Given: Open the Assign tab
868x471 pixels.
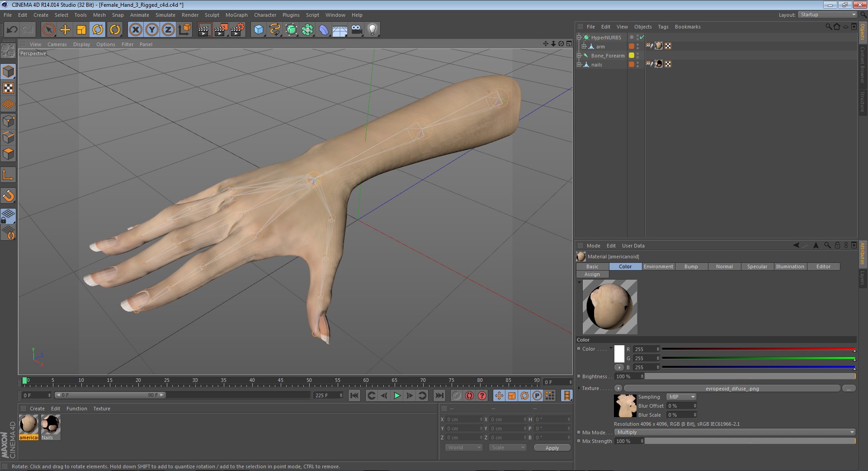Looking at the screenshot, I should click(x=592, y=274).
